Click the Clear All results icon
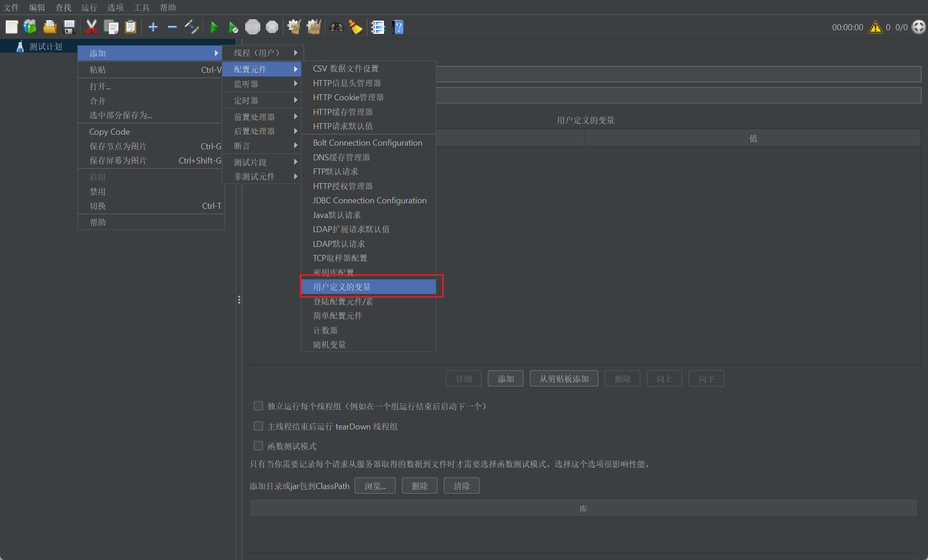The image size is (928, 560). pos(313,27)
